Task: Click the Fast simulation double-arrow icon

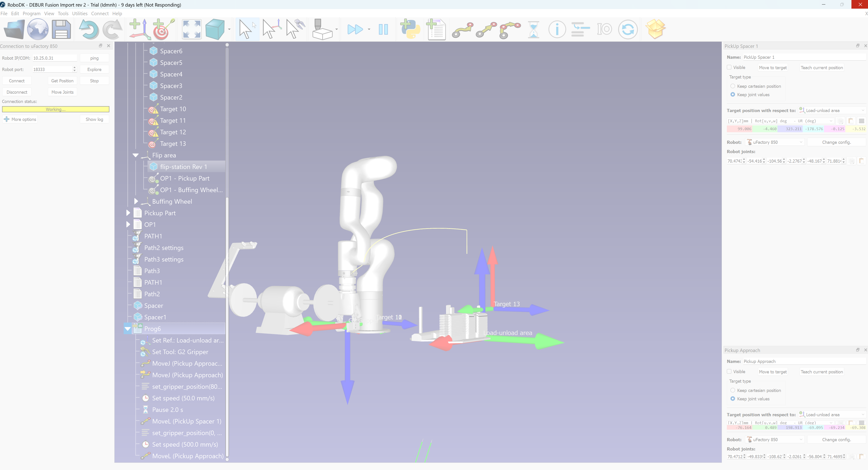Action: 355,29
